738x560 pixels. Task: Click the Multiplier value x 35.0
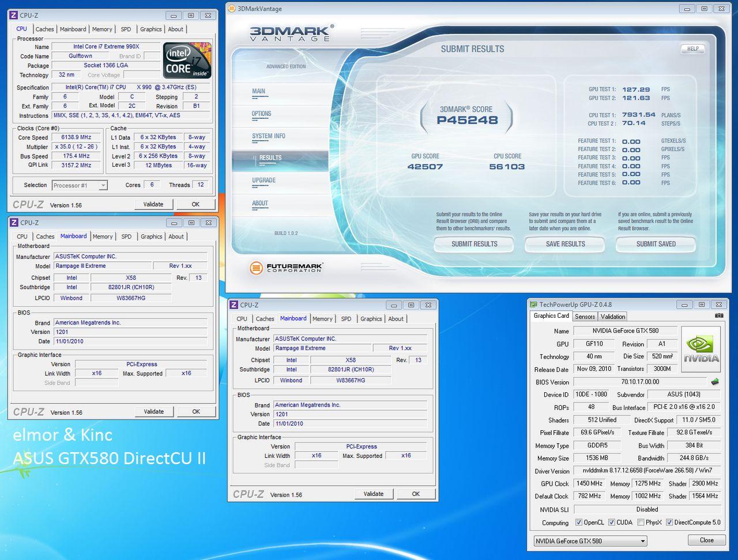tap(76, 146)
